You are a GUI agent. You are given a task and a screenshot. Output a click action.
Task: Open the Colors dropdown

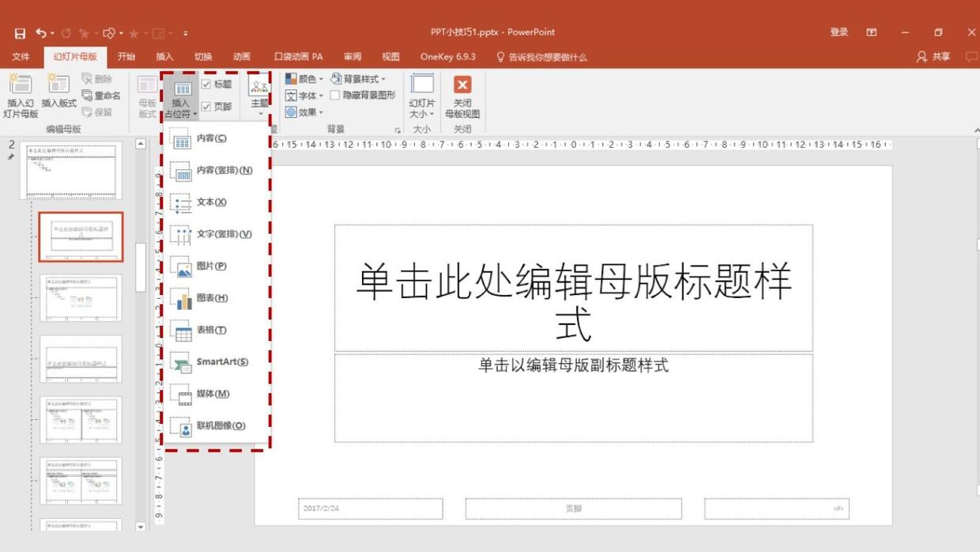tap(304, 79)
